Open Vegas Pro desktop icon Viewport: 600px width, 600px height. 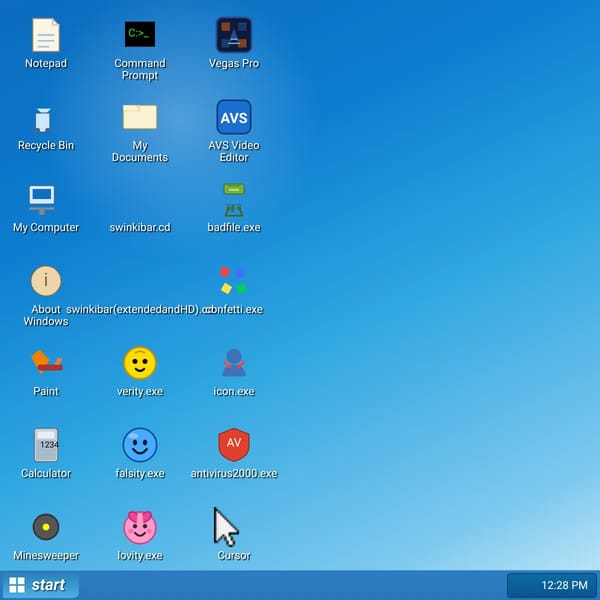[234, 35]
